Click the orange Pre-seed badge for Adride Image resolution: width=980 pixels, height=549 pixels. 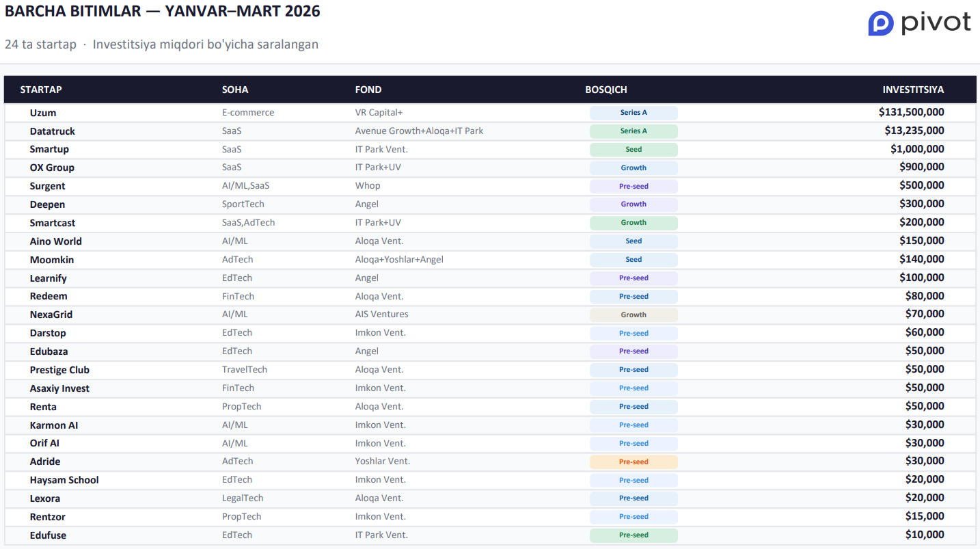(x=634, y=462)
